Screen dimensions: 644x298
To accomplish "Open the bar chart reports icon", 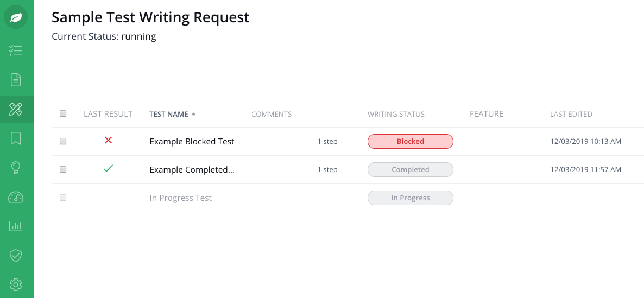I will click(x=16, y=226).
